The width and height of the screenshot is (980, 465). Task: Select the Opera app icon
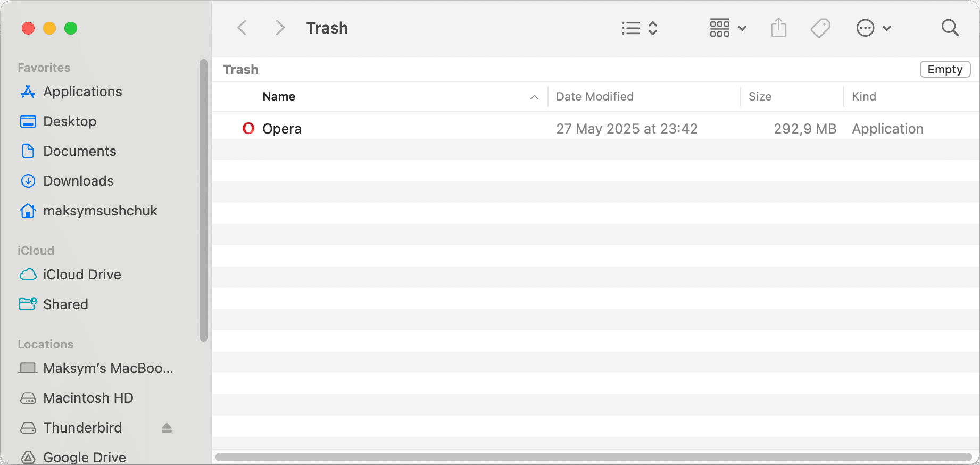coord(248,128)
